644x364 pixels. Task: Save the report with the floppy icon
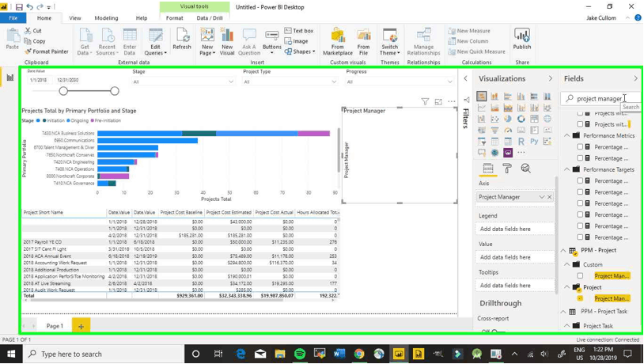coord(19,7)
